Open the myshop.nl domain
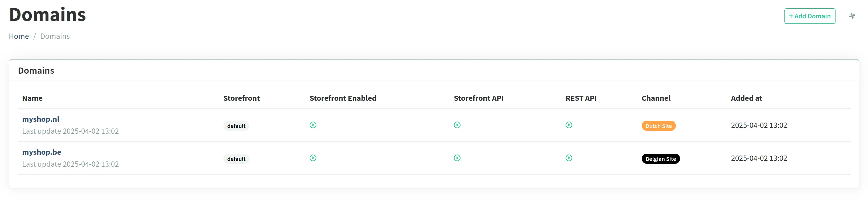868x201 pixels. point(41,119)
